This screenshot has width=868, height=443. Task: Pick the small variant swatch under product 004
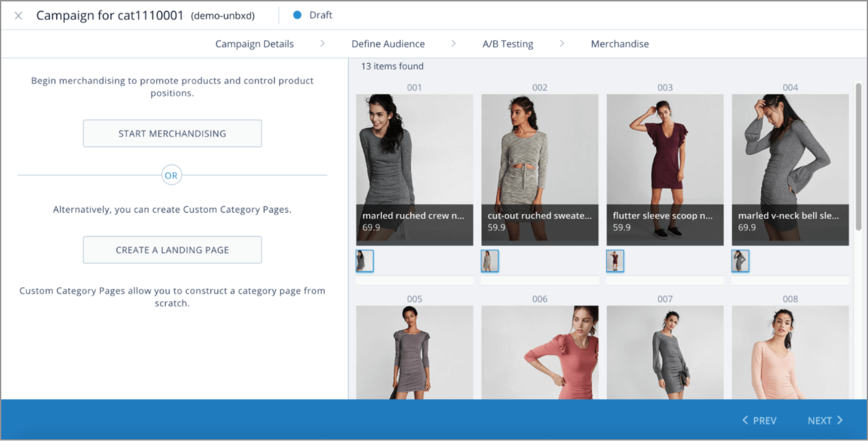pyautogui.click(x=741, y=261)
